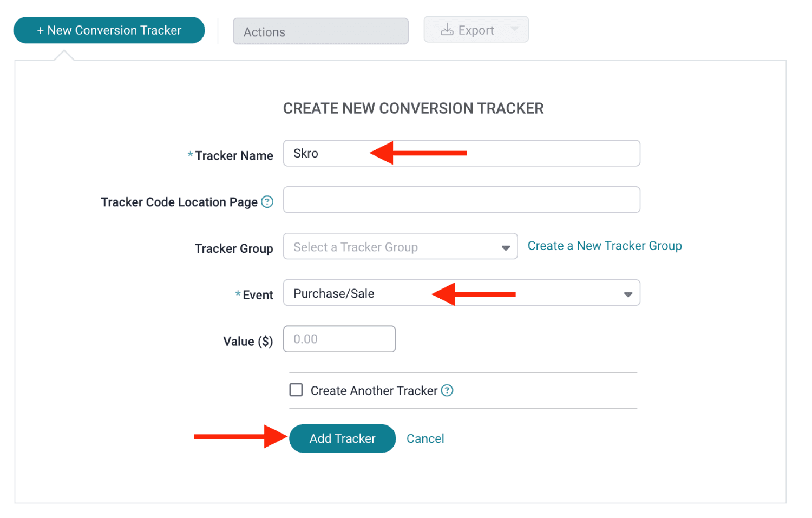Select the Purchase/Sale event option text
Screen dimensions: 812x518
334,293
